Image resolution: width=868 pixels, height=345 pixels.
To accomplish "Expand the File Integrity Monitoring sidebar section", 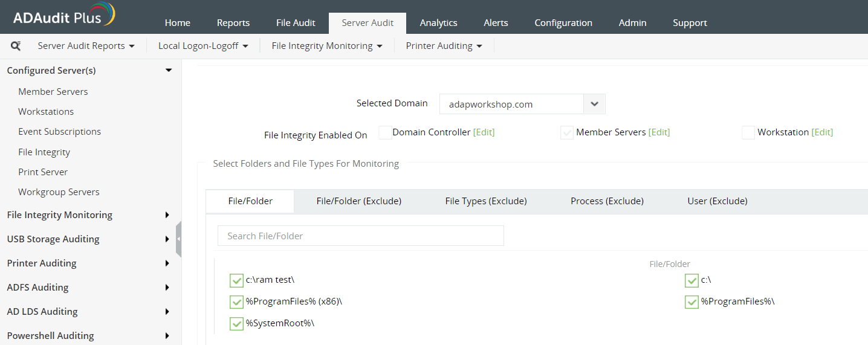I will [x=167, y=215].
